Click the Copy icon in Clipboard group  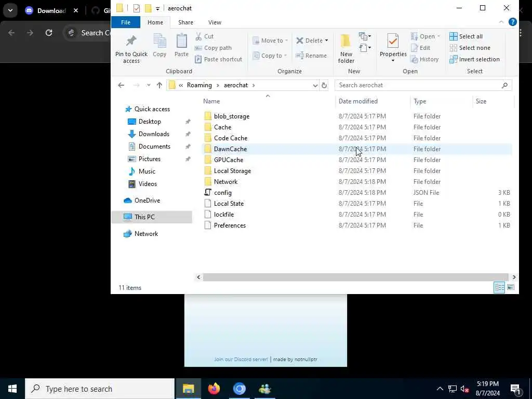[159, 46]
